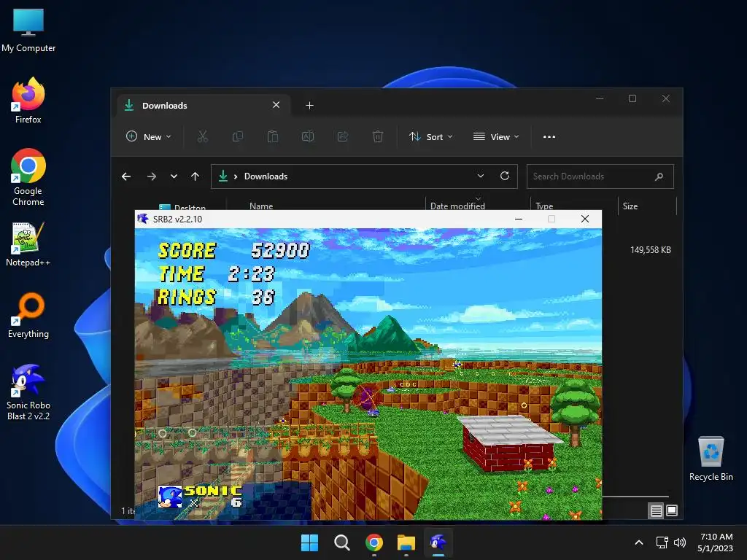Click the Downloads path in address bar
The width and height of the screenshot is (747, 560).
tap(266, 176)
